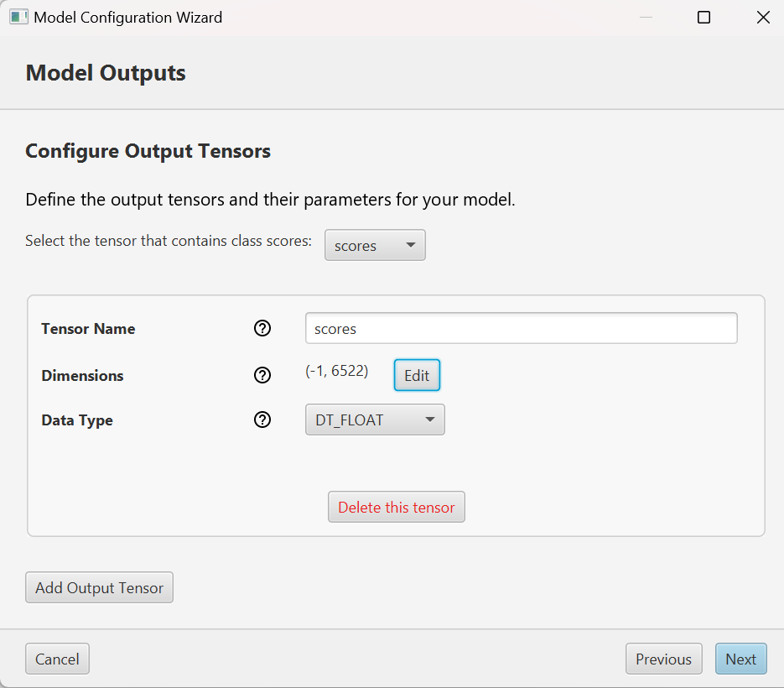
Task: Close the Model Configuration Wizard window
Action: point(762,18)
